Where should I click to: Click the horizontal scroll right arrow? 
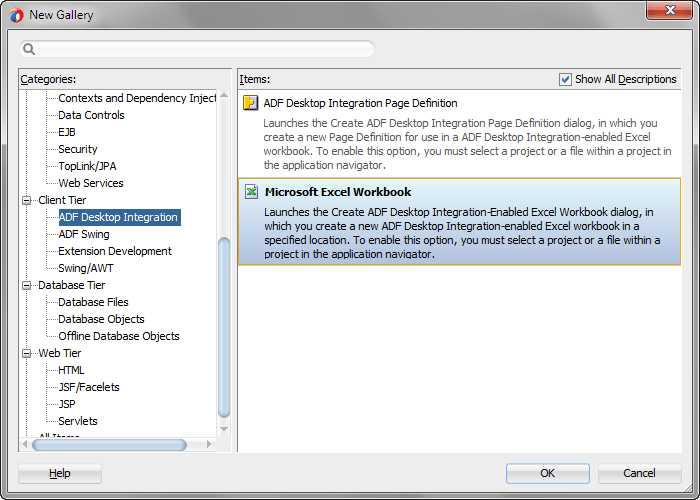209,444
